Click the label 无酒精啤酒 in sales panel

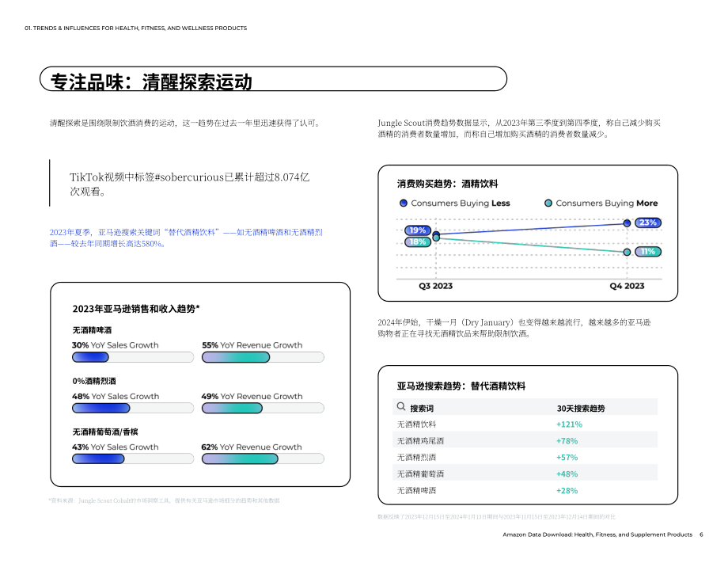coord(92,330)
